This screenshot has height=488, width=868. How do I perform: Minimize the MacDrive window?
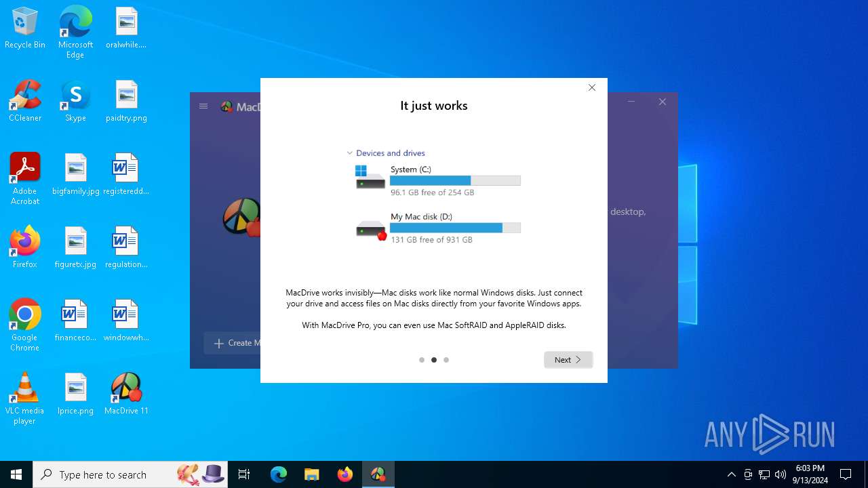point(631,102)
